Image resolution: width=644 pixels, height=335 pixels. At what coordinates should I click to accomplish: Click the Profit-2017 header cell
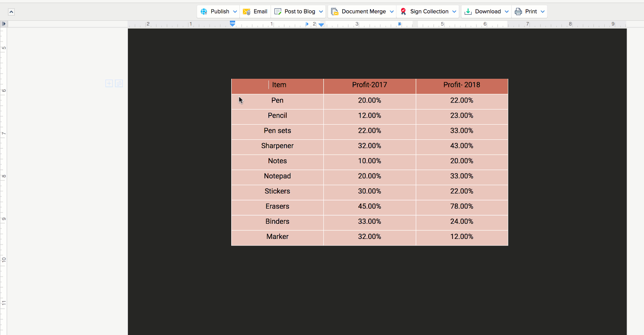pyautogui.click(x=370, y=86)
